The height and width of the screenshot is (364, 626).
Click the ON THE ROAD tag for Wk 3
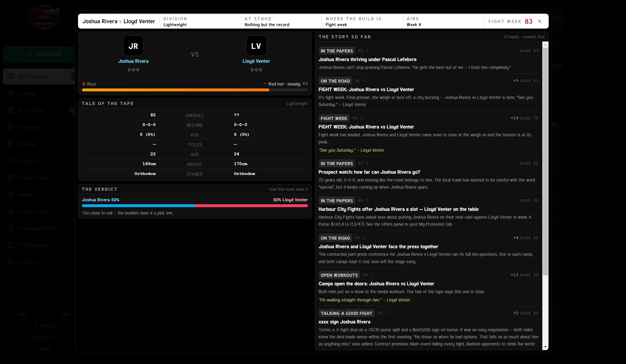tap(335, 81)
